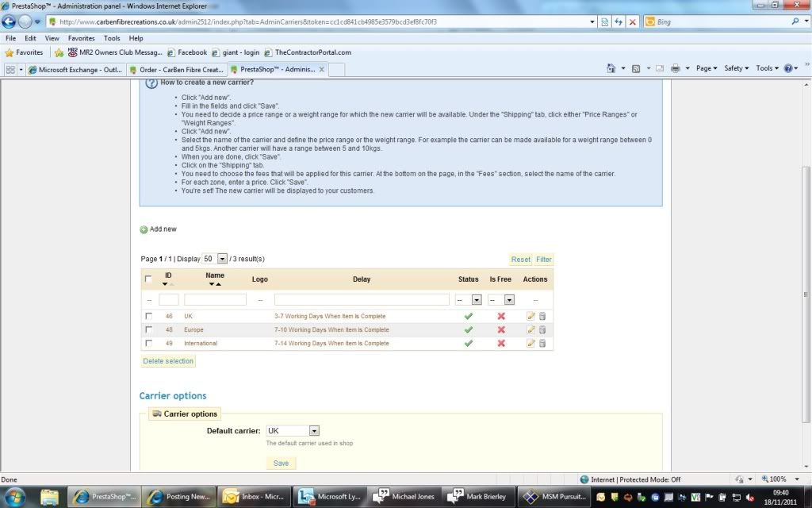The width and height of the screenshot is (812, 508).
Task: Open the Tools menu in menu bar
Action: [x=112, y=38]
